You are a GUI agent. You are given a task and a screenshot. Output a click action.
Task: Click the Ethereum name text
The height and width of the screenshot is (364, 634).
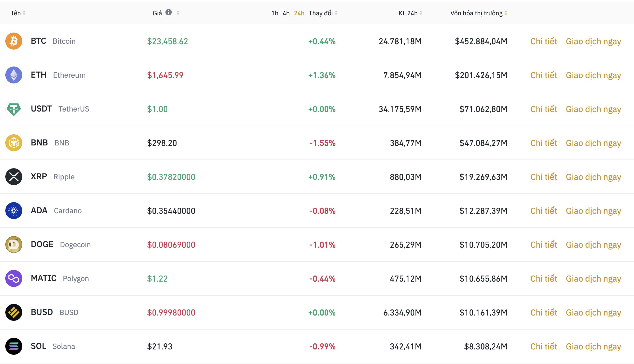pyautogui.click(x=69, y=75)
